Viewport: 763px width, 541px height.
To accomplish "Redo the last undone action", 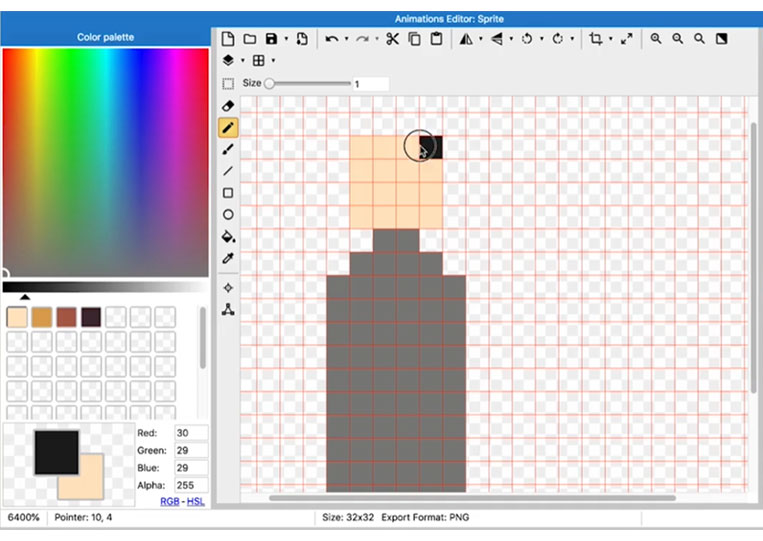I will tap(362, 39).
